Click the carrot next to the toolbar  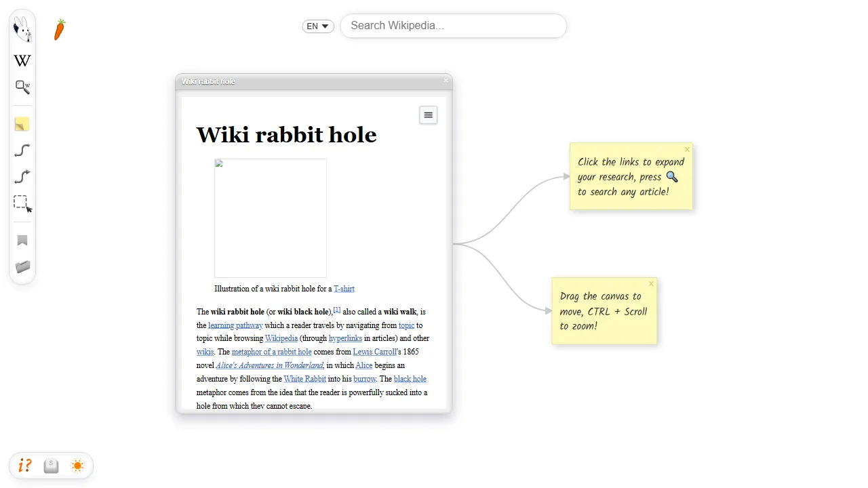click(x=60, y=30)
